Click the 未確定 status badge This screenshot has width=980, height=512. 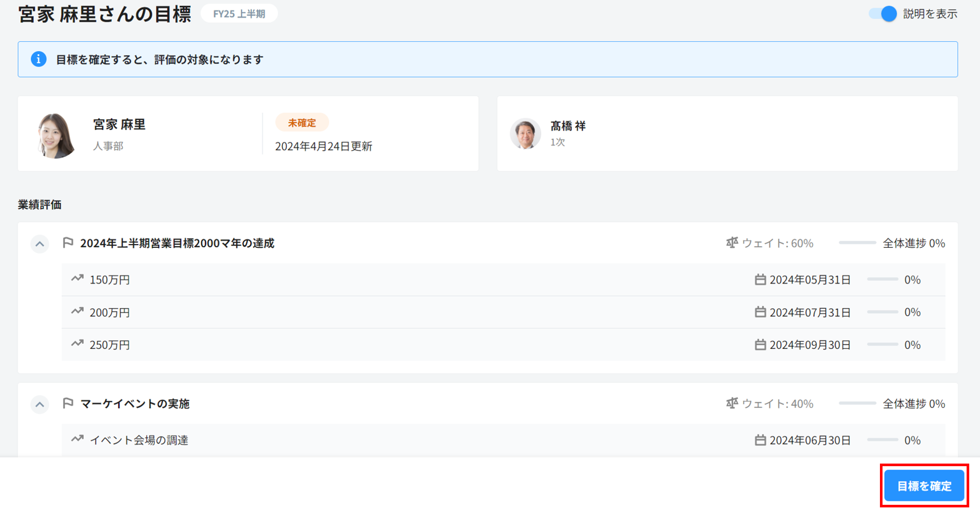coord(302,123)
